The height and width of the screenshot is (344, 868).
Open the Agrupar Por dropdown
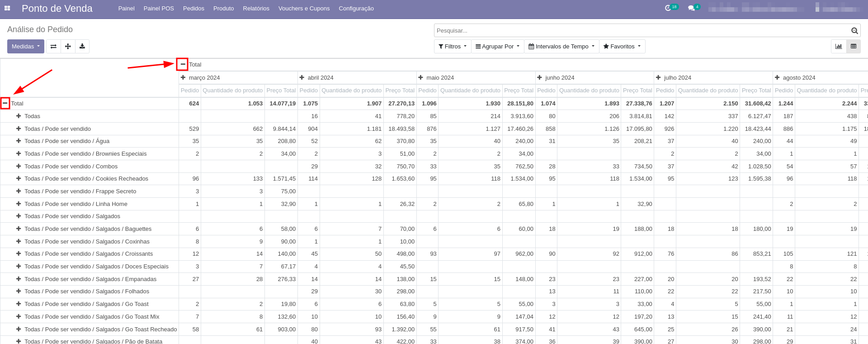tap(497, 46)
